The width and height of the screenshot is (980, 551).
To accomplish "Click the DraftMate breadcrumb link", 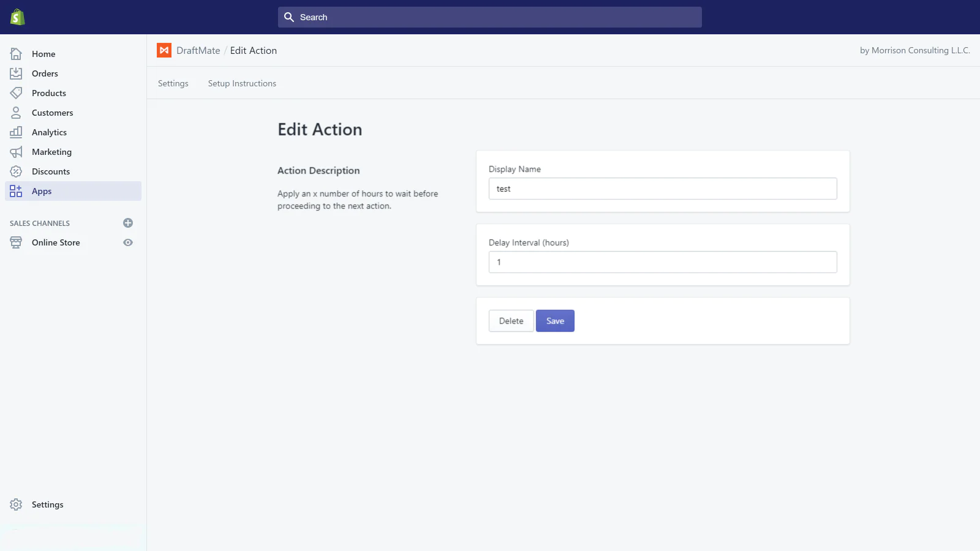I will coord(198,50).
